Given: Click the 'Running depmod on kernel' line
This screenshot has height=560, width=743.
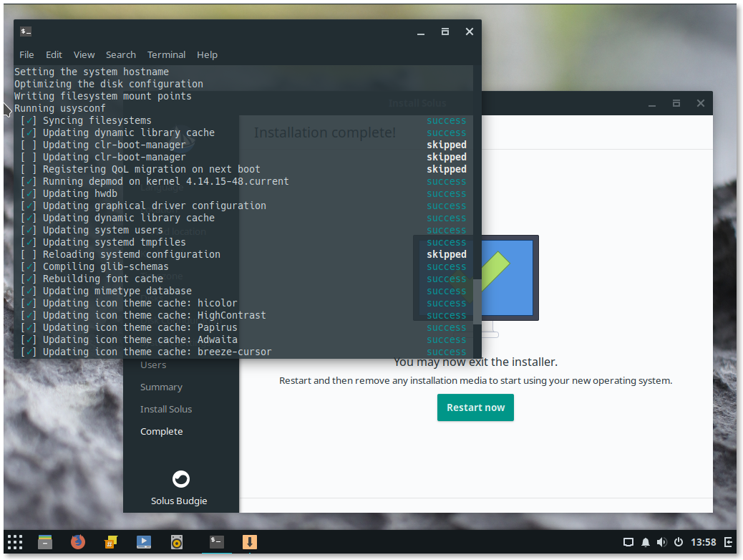Looking at the screenshot, I should (166, 182).
